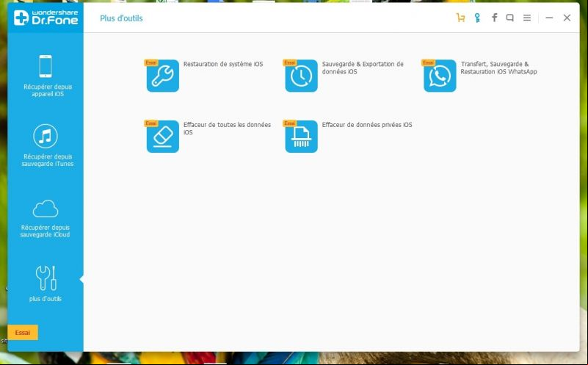Click Essai badge on private data eraser tile
Screen dimensions: 588x365
point(289,123)
